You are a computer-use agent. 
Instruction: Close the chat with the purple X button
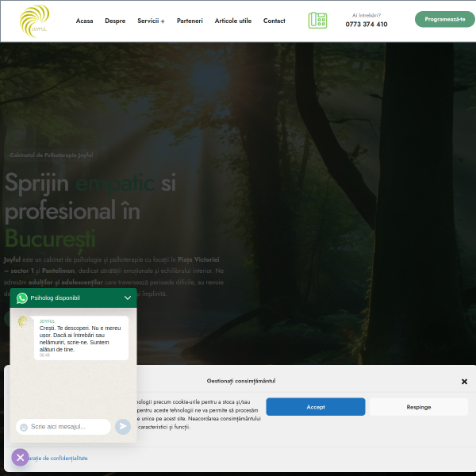click(21, 457)
